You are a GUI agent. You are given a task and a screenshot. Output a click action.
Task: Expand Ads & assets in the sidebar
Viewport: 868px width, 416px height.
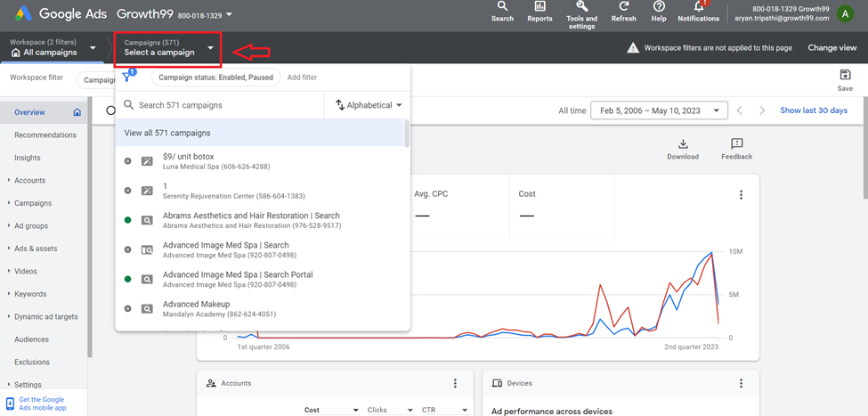point(9,249)
